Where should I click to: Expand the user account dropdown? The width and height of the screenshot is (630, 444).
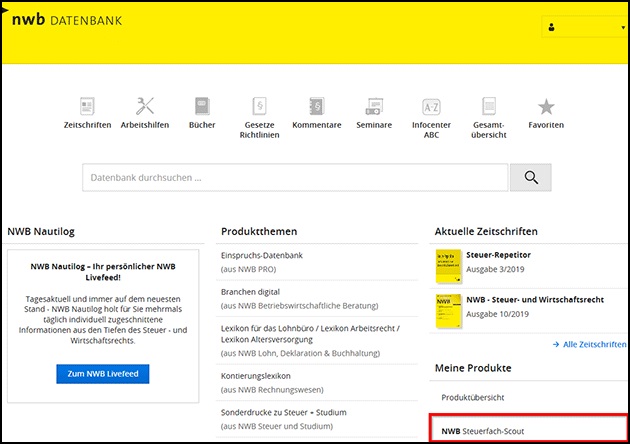tap(583, 28)
